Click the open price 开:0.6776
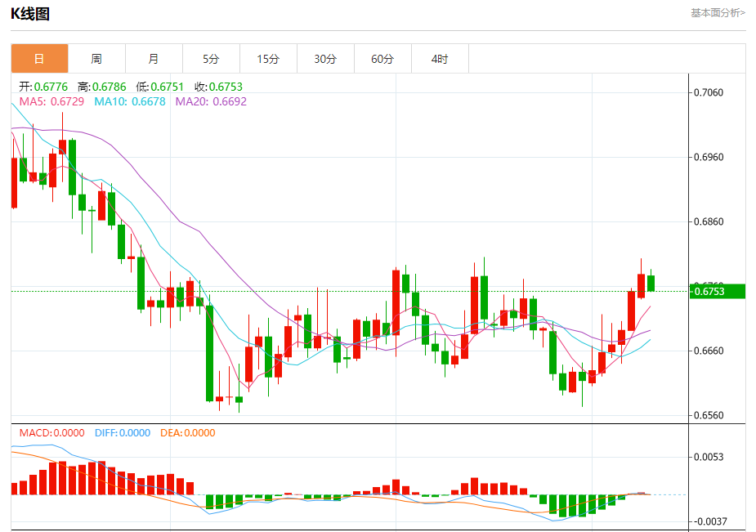This screenshot has height=532, width=756. point(43,87)
